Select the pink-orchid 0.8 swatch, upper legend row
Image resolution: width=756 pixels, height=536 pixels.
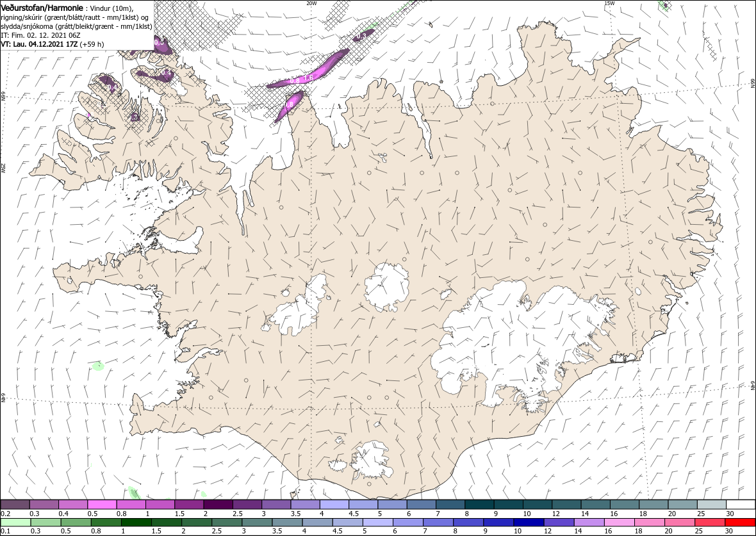point(131,505)
